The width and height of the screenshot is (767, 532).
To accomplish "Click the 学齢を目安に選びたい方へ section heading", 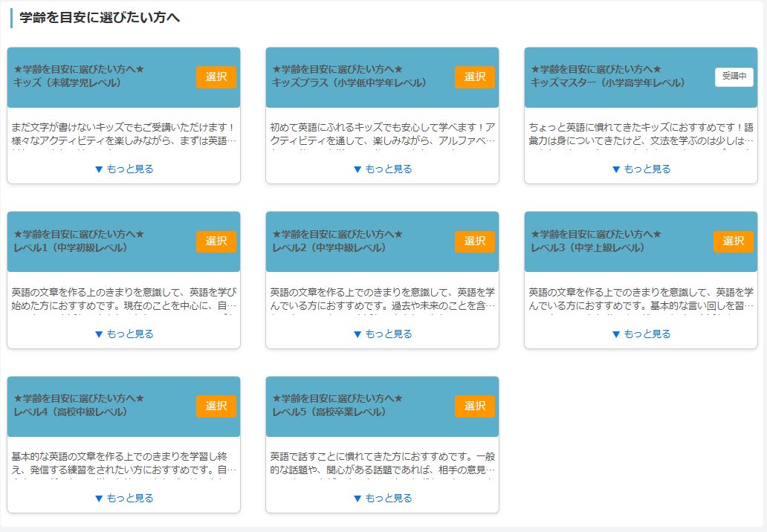I will (x=100, y=18).
